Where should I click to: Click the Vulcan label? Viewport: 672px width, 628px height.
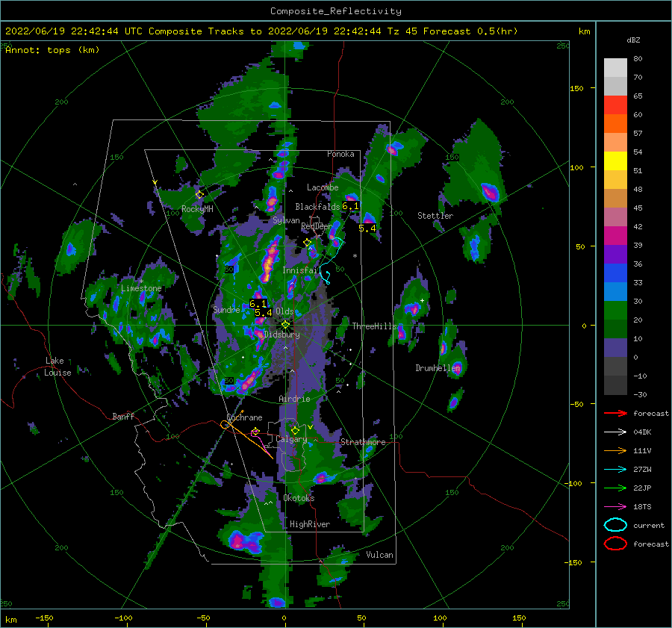click(379, 554)
